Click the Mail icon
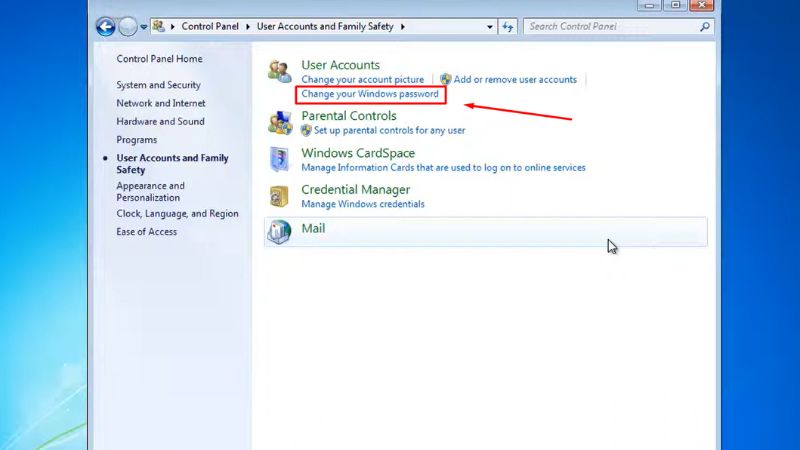 tap(280, 232)
